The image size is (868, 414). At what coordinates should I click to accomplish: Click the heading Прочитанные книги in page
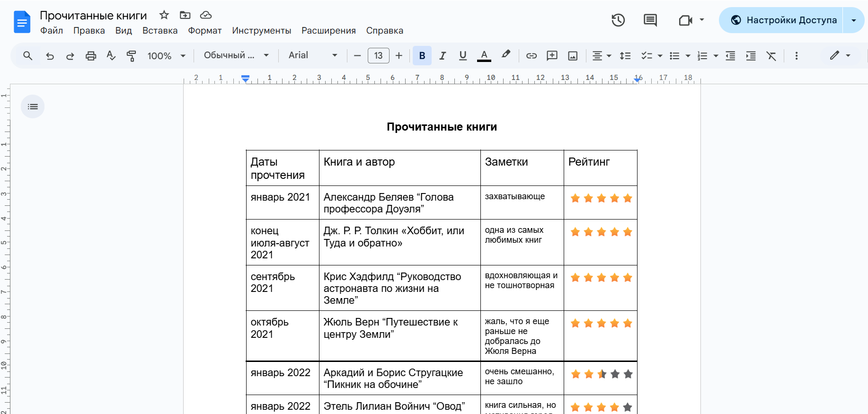pos(442,127)
